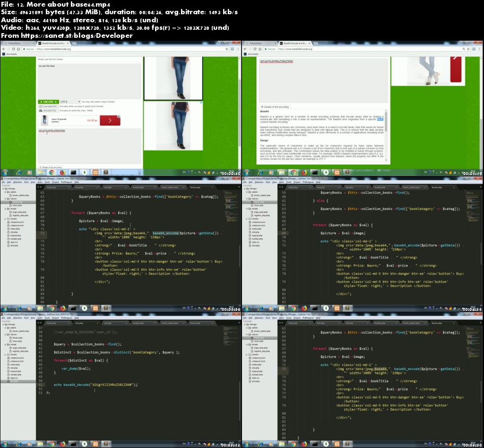Click input text area "we are the best"
Screen dimensions: 484x448
pyautogui.click(x=89, y=81)
